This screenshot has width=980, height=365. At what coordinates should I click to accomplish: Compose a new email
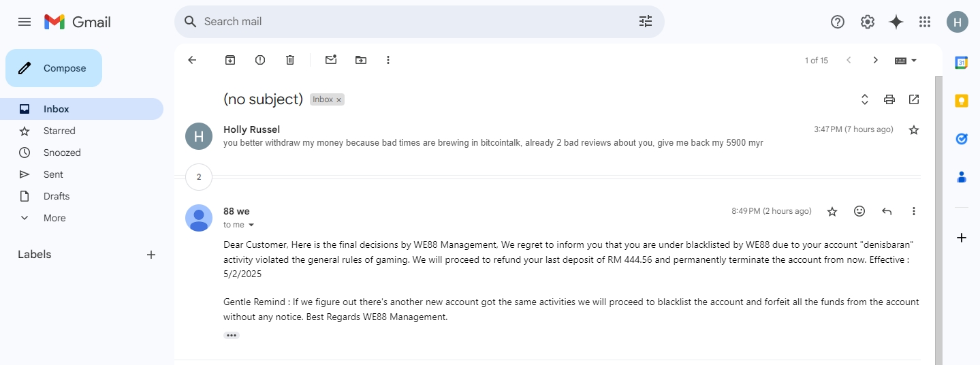tap(54, 68)
